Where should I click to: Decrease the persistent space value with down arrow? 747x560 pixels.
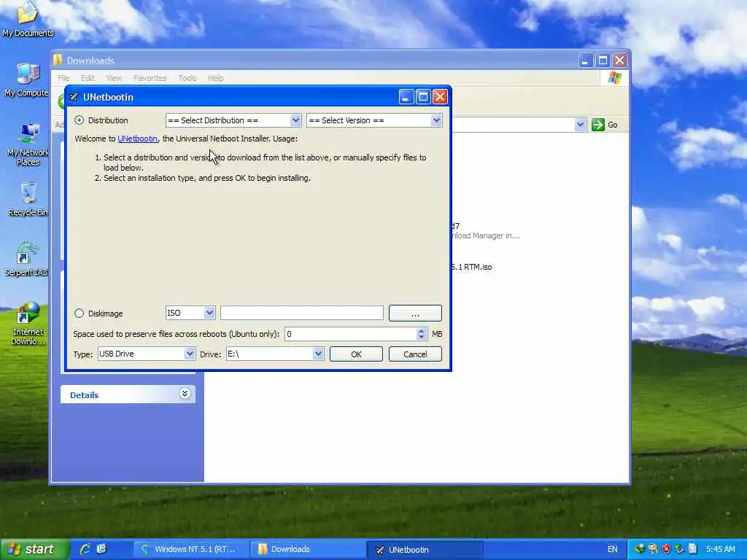(x=421, y=337)
